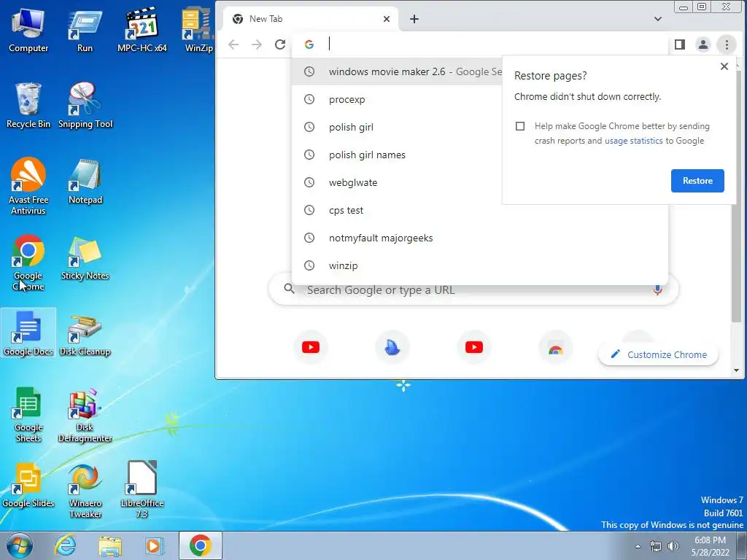
Task: Select the Notepad desktop shortcut
Action: [x=85, y=182]
